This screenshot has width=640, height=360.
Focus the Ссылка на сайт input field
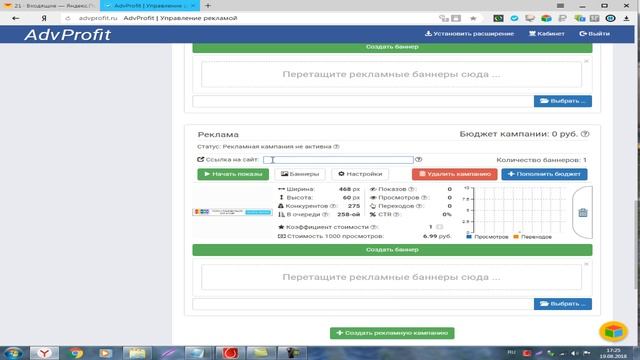338,160
